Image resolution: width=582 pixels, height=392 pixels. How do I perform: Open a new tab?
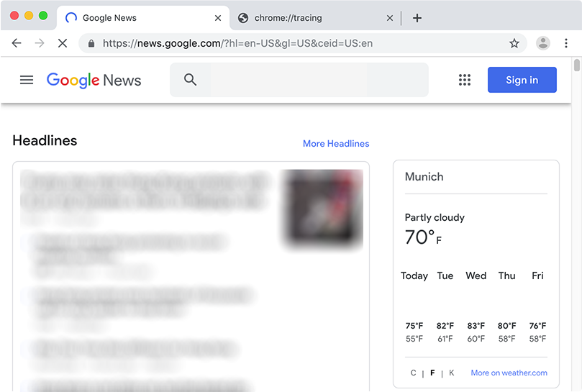point(417,18)
